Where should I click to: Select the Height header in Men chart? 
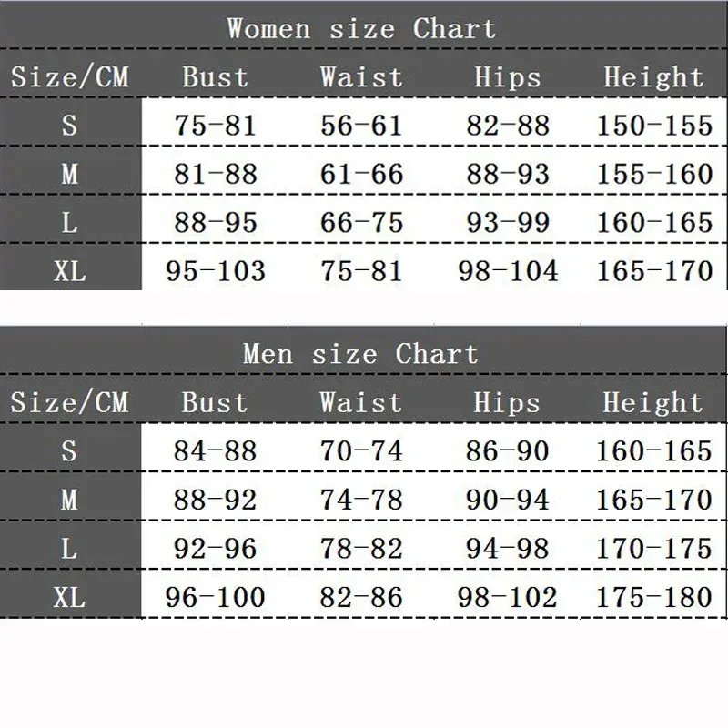(653, 402)
